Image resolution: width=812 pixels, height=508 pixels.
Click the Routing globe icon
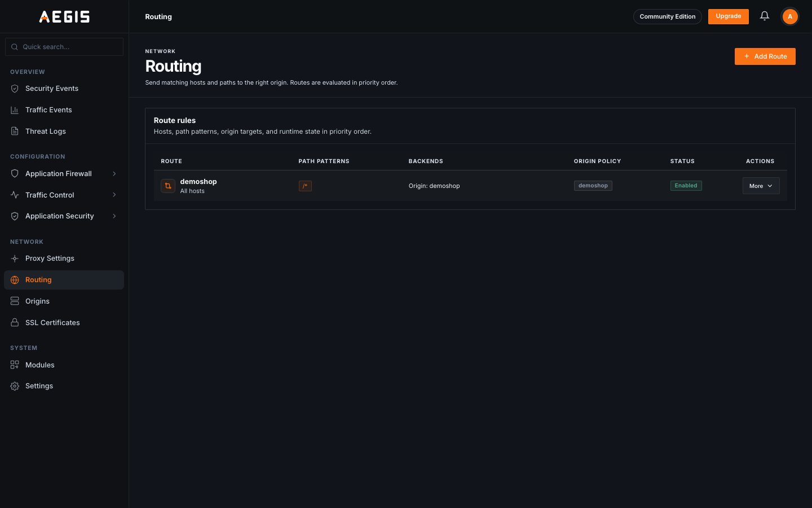15,280
